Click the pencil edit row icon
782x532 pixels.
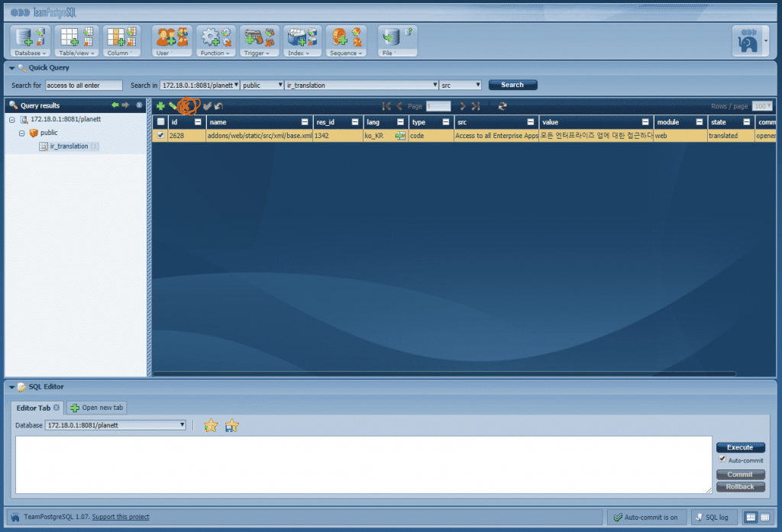(173, 105)
